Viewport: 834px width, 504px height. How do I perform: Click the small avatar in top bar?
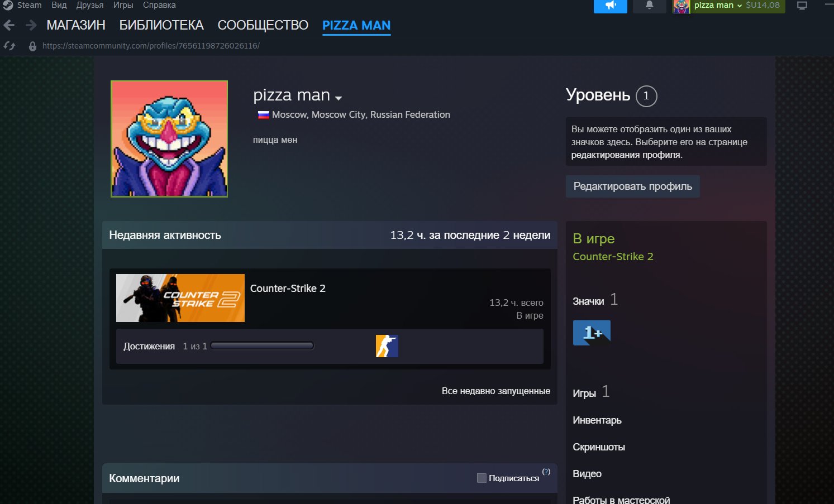pyautogui.click(x=682, y=6)
